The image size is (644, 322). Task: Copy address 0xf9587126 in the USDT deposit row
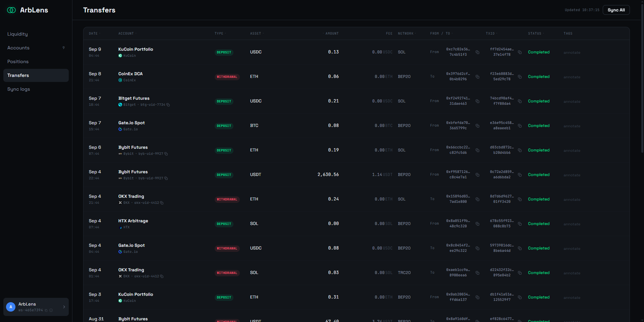pos(477,175)
